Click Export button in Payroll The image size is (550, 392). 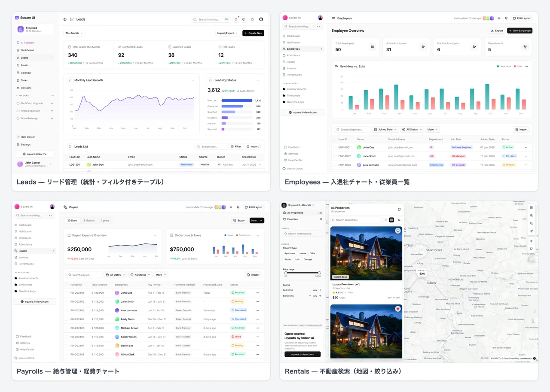(x=239, y=220)
